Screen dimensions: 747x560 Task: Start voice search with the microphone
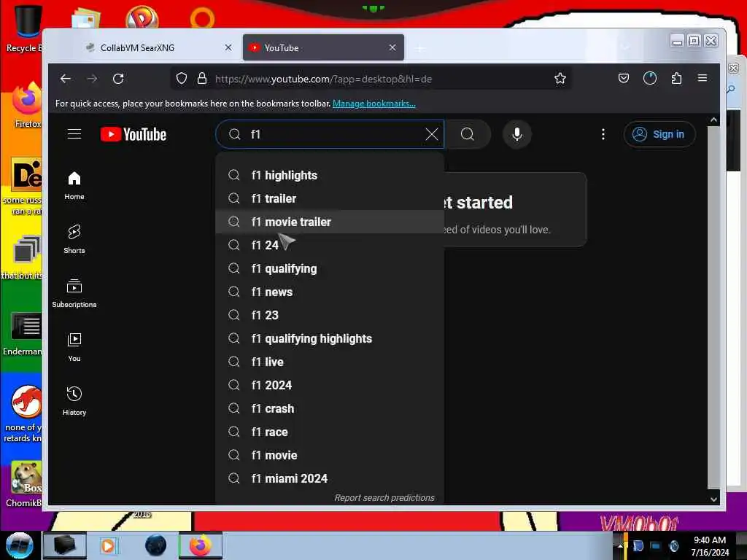click(x=517, y=134)
